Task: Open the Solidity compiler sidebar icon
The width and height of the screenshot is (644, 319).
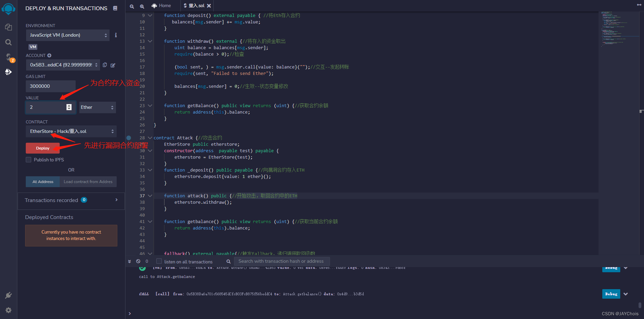Action: tap(8, 57)
